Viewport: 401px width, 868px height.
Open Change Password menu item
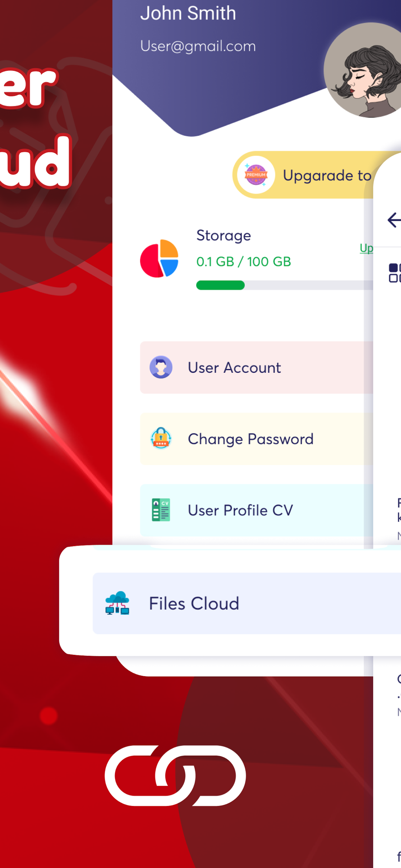256,439
